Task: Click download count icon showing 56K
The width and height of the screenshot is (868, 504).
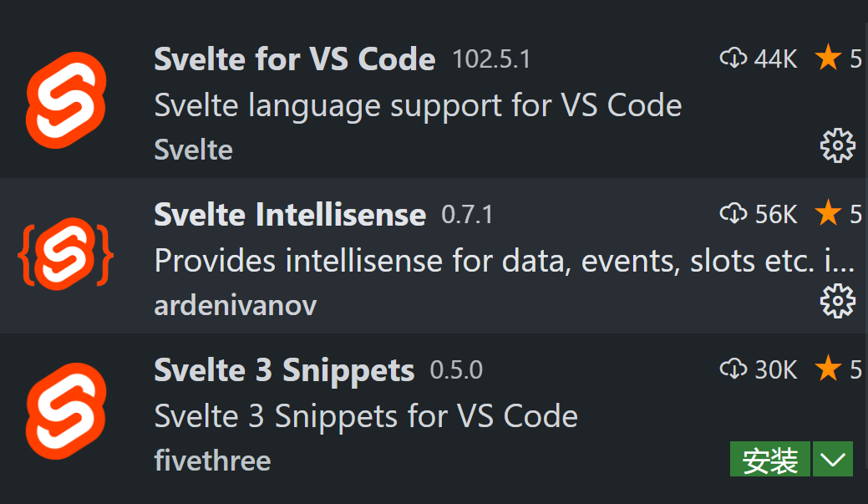Action: (x=733, y=214)
